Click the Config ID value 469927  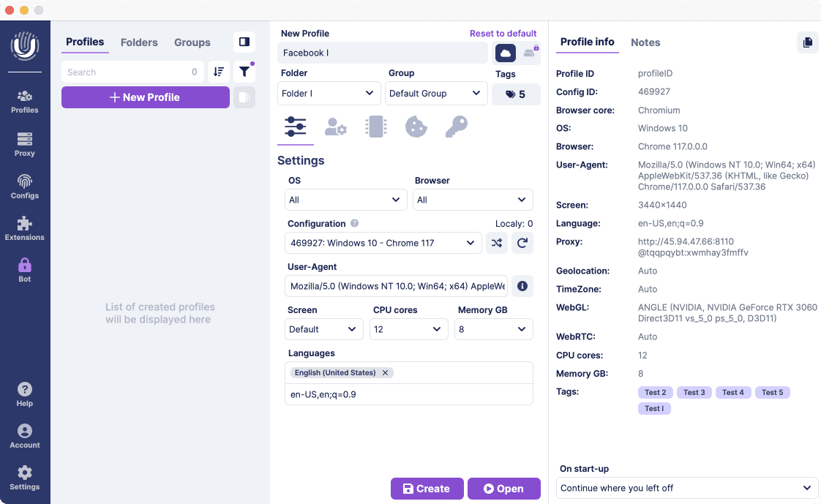tap(654, 91)
